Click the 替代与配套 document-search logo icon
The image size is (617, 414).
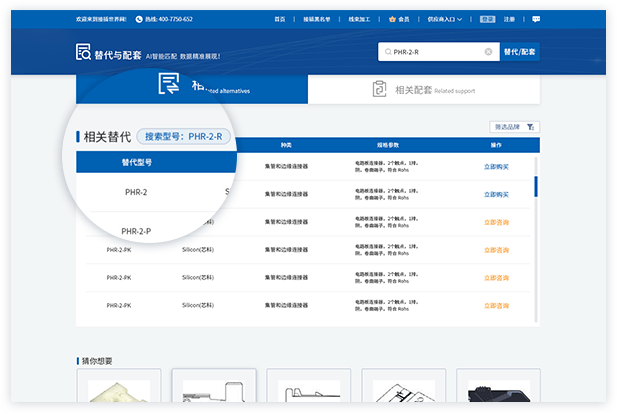(83, 52)
